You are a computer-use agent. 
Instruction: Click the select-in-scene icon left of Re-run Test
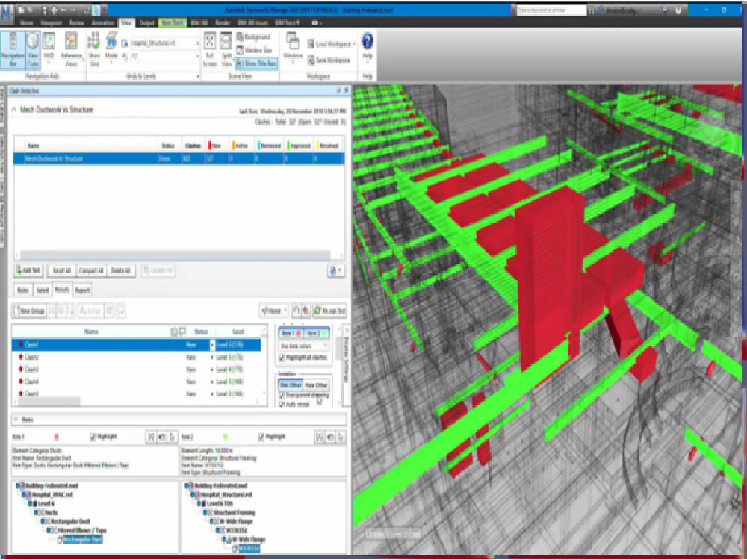pos(306,311)
